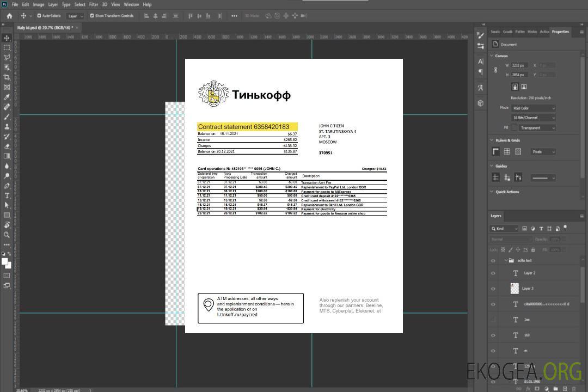Toggle the Auto-Select checkbox

tap(39, 16)
